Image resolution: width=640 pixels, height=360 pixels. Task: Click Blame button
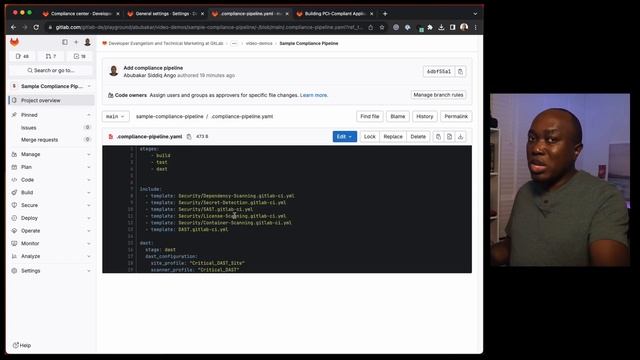(x=398, y=116)
